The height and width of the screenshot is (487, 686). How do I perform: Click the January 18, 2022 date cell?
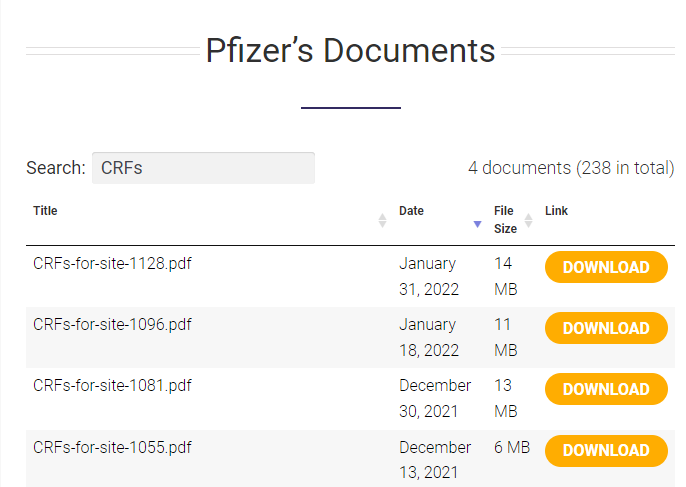tap(429, 337)
